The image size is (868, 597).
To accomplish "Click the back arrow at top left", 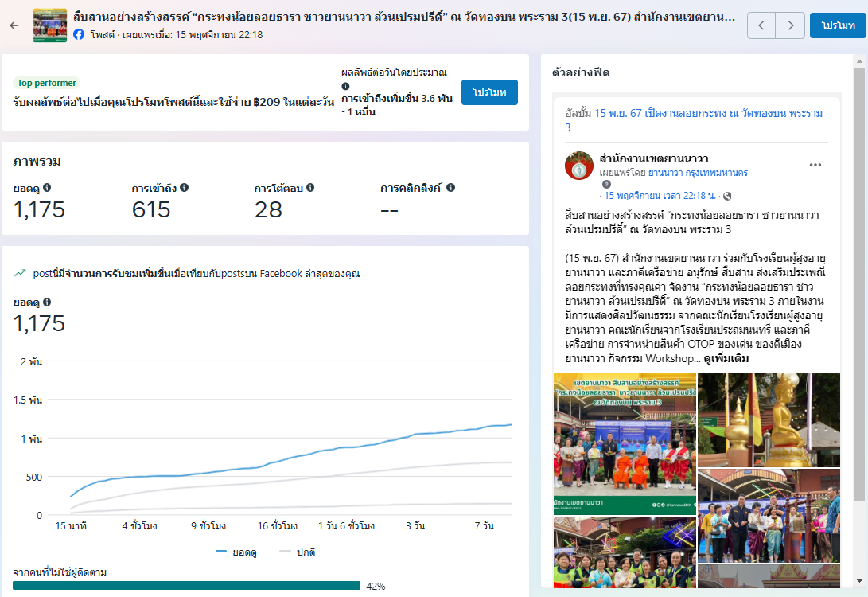I will point(14,25).
